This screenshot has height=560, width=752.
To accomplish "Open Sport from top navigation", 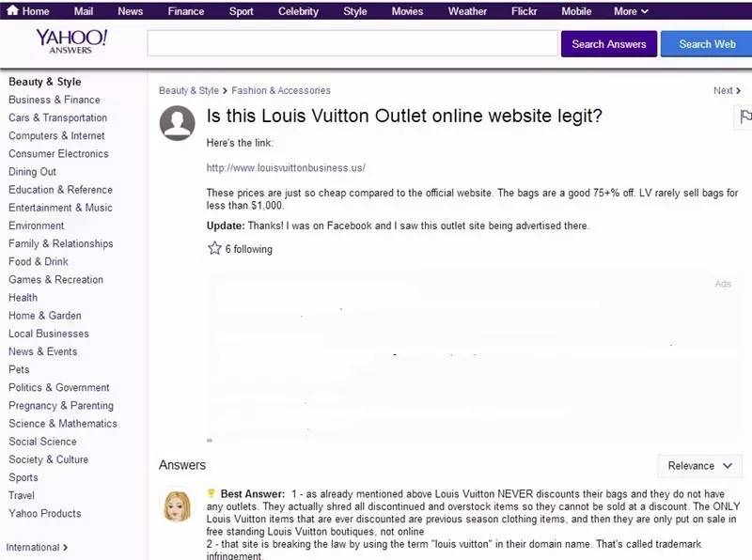I will [242, 11].
